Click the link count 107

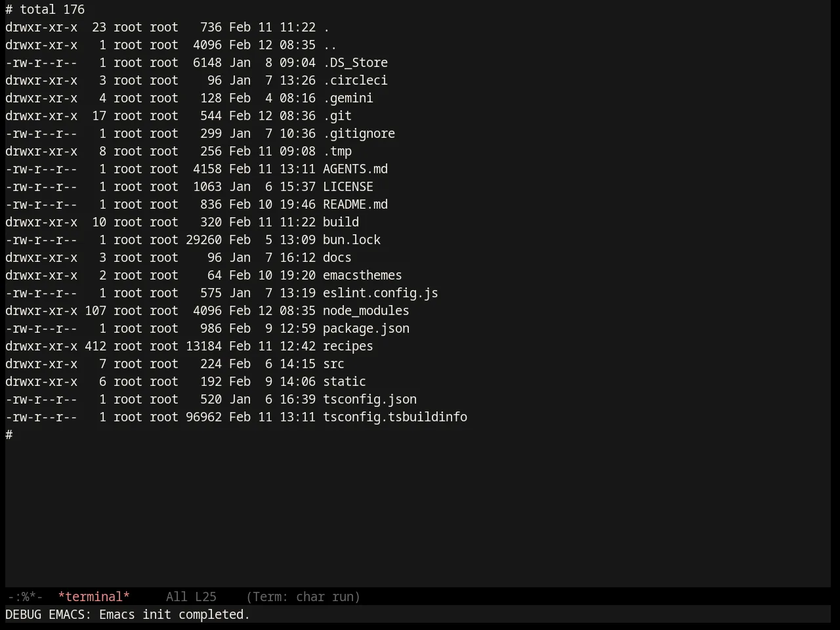[x=95, y=310]
